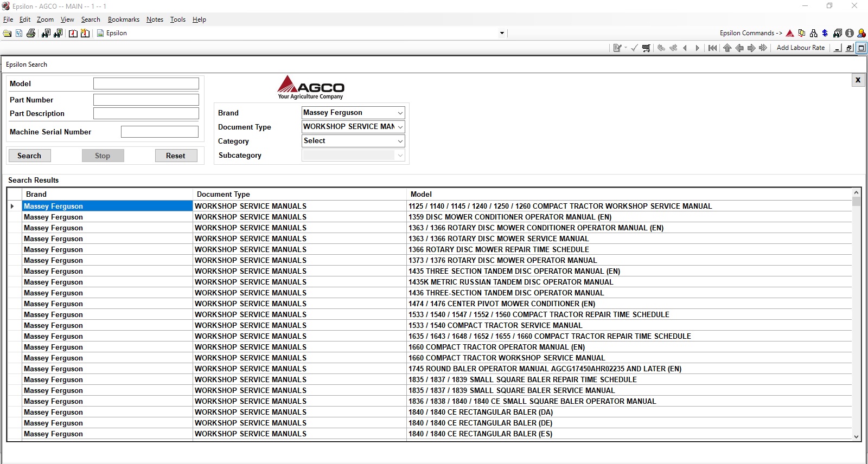Click the yellow copy pages command icon
Viewport: 868px width, 464px height.
point(802,33)
